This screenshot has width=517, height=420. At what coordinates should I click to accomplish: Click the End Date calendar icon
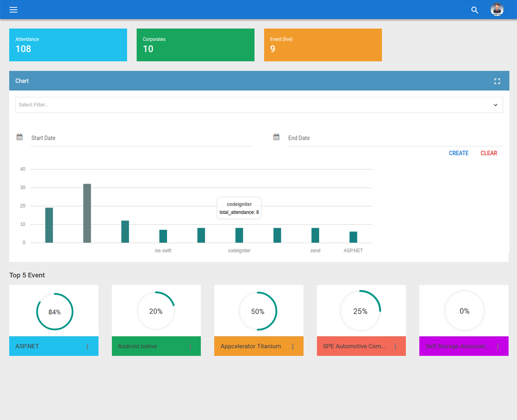click(x=276, y=137)
